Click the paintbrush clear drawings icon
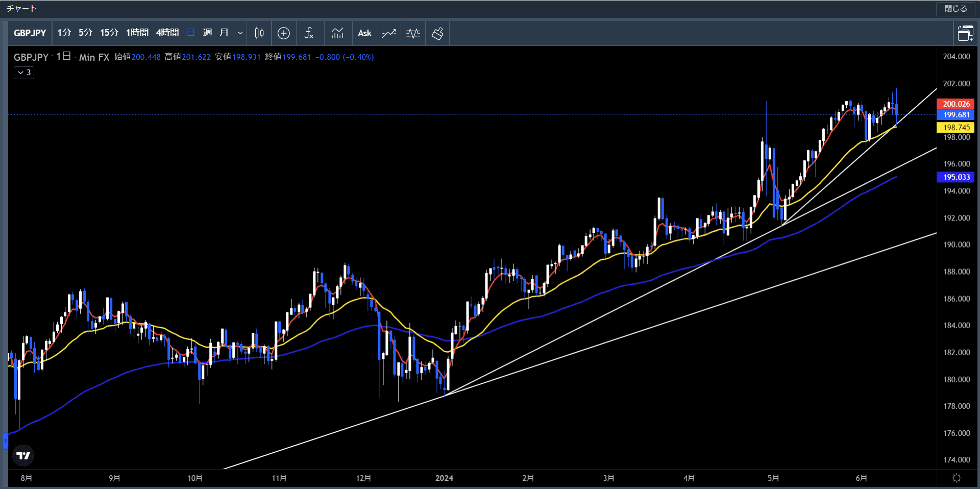This screenshot has width=980, height=489. [x=437, y=33]
